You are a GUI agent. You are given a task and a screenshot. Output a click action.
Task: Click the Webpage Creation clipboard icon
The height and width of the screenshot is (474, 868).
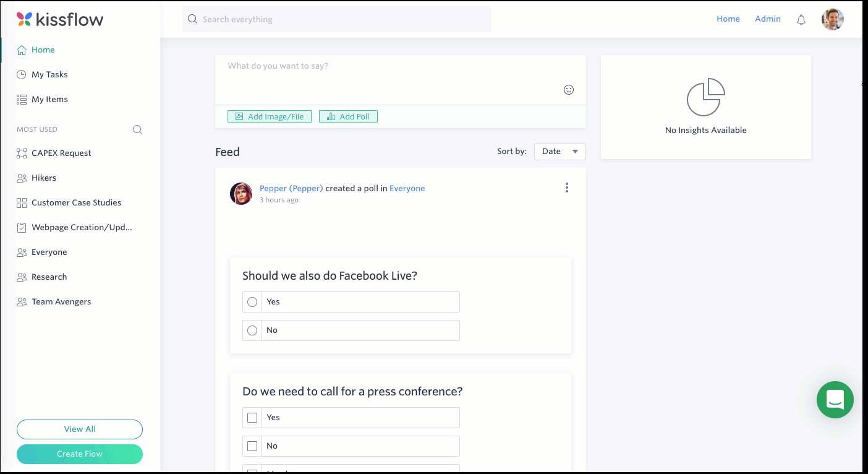(22, 228)
